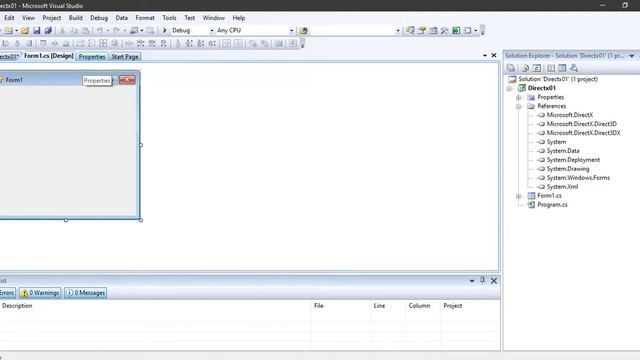Screen dimensions: 640x360
Task: Click the Redo arrow icon
Action: tap(117, 31)
